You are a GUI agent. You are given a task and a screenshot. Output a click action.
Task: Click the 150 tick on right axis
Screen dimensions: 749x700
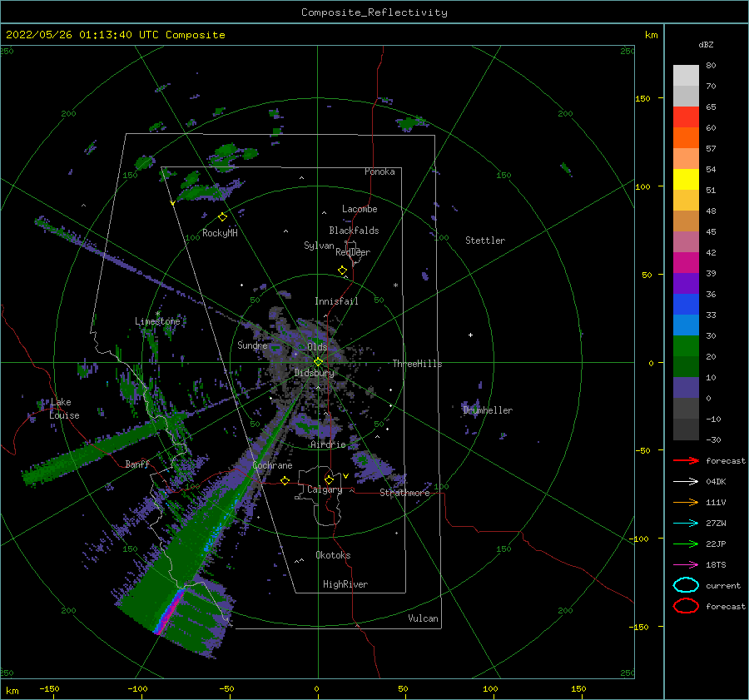642,98
